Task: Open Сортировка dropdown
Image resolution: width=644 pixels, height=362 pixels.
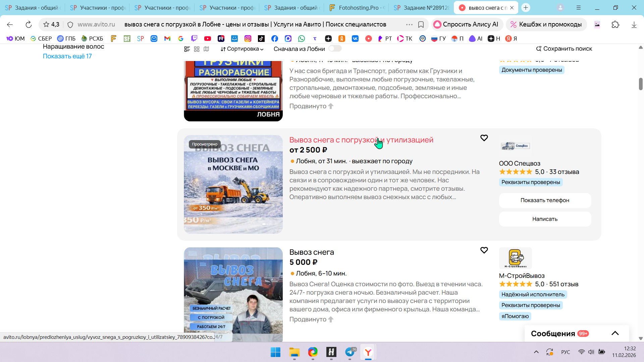Action: click(242, 49)
